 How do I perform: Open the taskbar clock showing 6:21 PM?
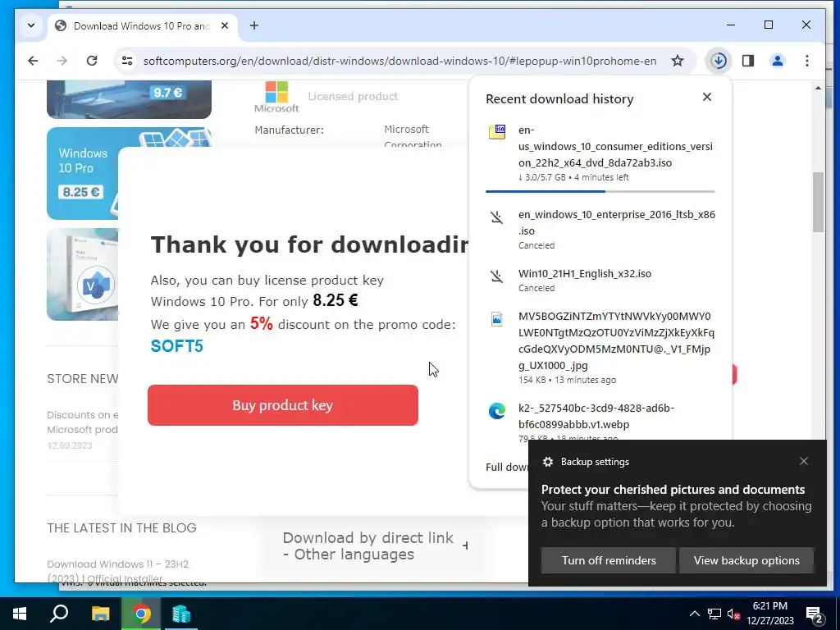pos(769,614)
